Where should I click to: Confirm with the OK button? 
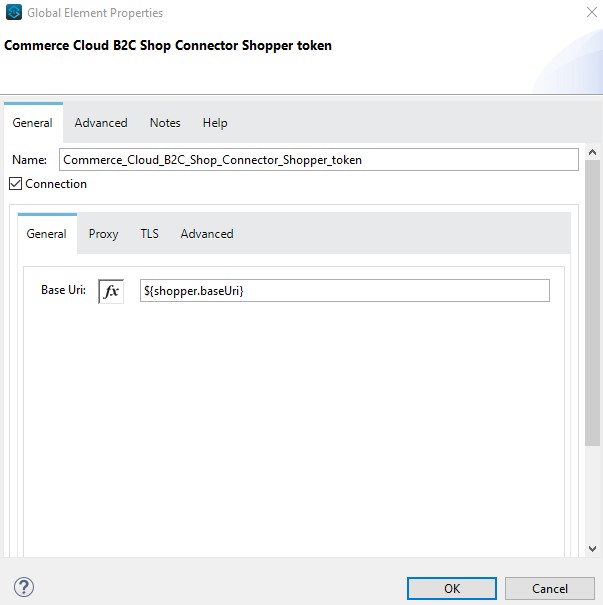pyautogui.click(x=452, y=588)
